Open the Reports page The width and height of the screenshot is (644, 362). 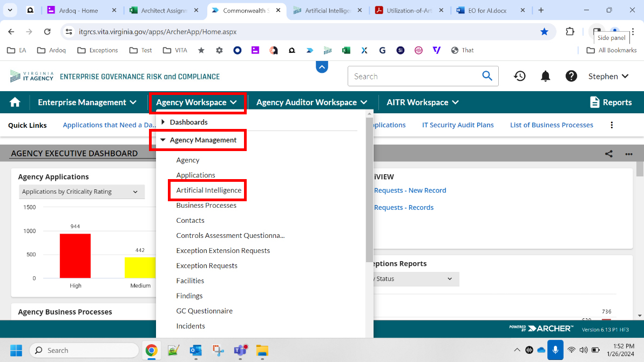(611, 102)
